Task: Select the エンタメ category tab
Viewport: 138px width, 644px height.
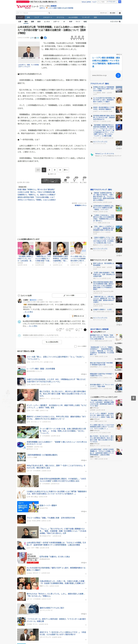Action: pos(47,21)
